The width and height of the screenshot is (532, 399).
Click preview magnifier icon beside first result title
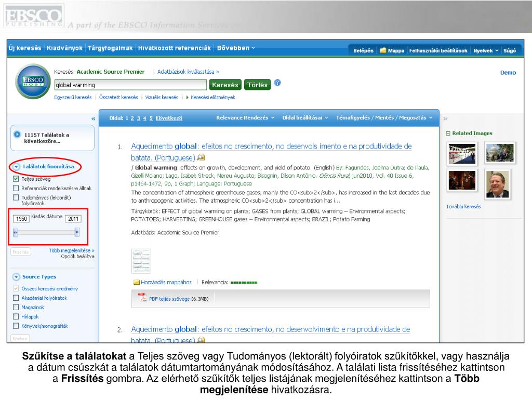tap(201, 157)
